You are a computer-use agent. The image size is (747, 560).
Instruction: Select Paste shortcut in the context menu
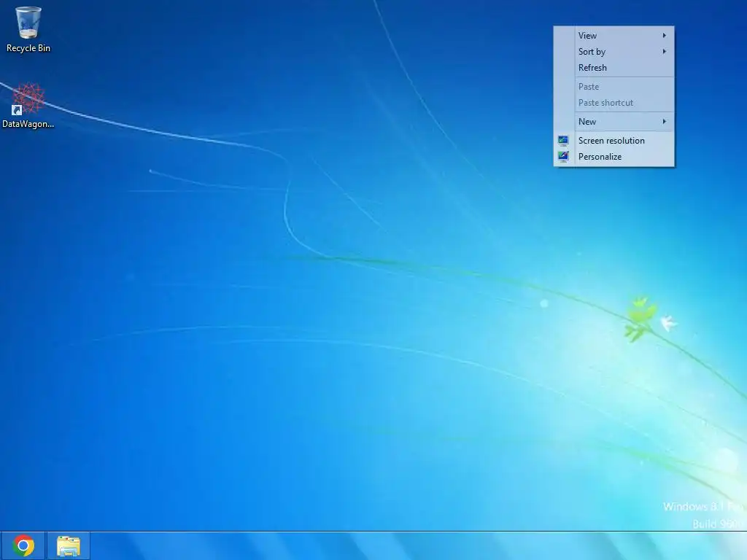point(614,103)
